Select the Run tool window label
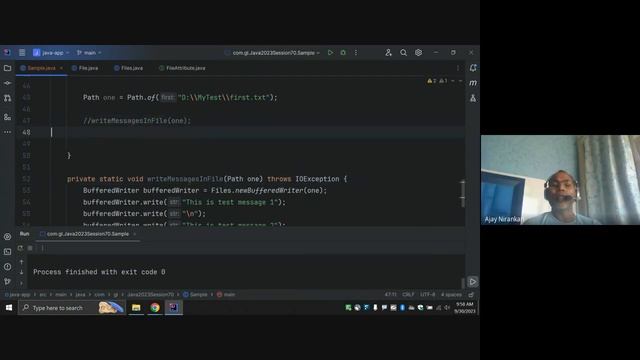Screen dimensions: 640x360 tap(24, 234)
